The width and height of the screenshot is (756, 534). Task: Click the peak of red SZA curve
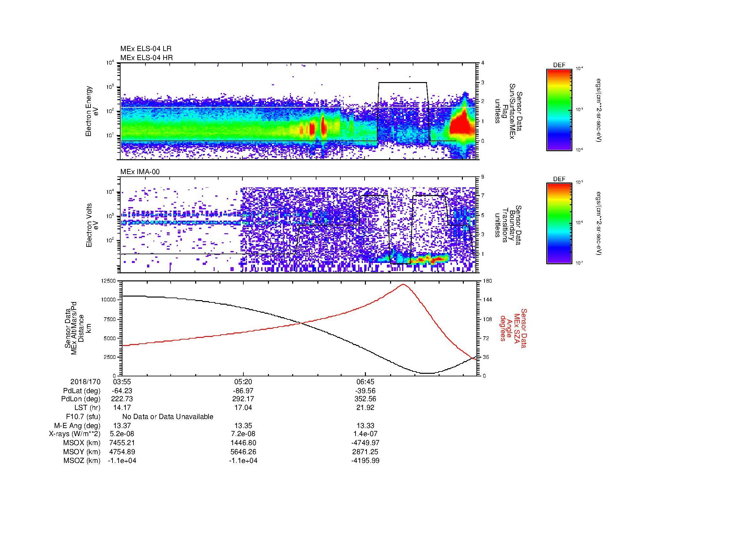click(x=403, y=285)
